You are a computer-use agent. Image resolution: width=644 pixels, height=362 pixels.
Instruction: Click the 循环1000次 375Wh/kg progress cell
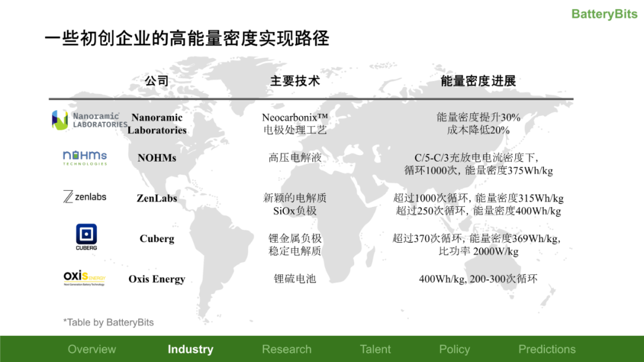click(478, 164)
